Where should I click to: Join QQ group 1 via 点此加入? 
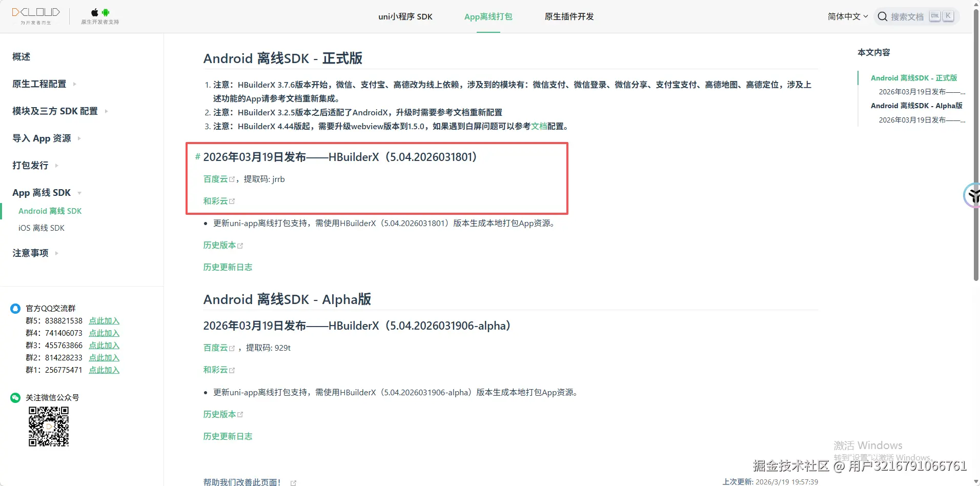click(x=104, y=370)
